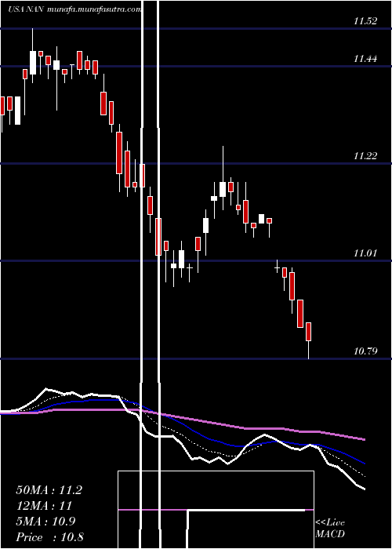Screen dimensions: 392x549
Task: Click the 11.01 price level label
Action: pyautogui.click(x=365, y=253)
